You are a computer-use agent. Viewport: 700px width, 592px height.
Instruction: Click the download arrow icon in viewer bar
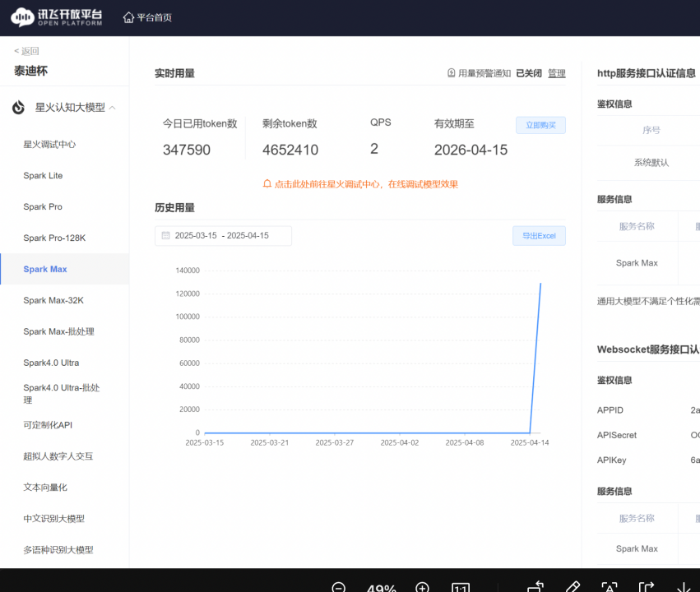coord(684,588)
